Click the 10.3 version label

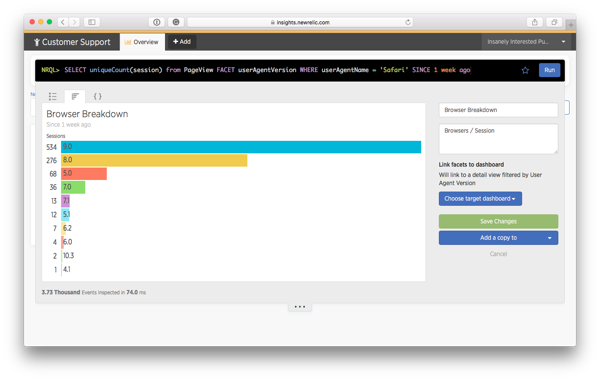coord(68,256)
